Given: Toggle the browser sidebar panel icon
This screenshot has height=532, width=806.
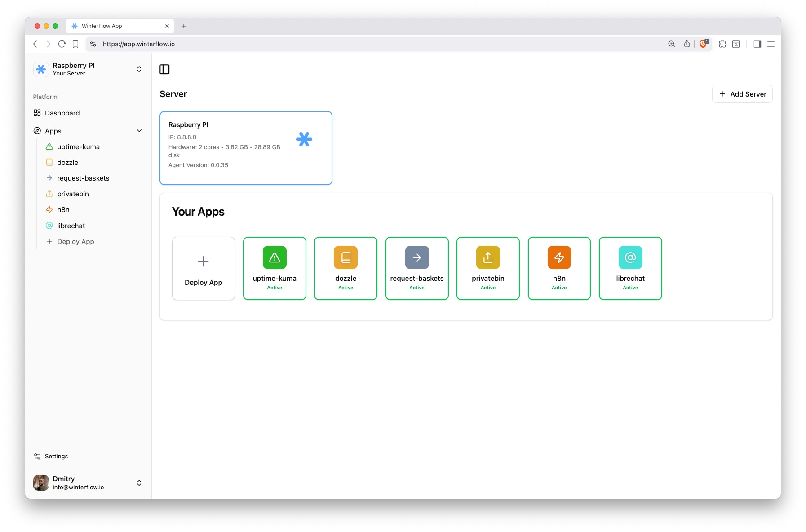Looking at the screenshot, I should [x=757, y=44].
